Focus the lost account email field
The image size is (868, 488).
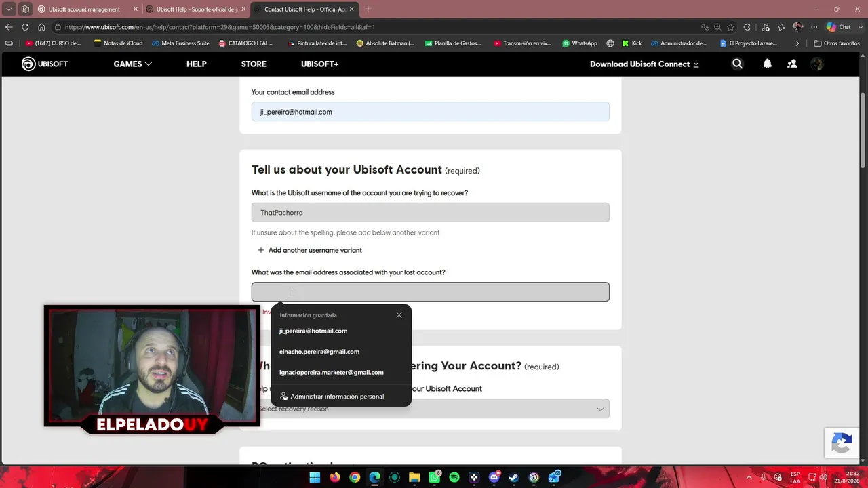431,292
